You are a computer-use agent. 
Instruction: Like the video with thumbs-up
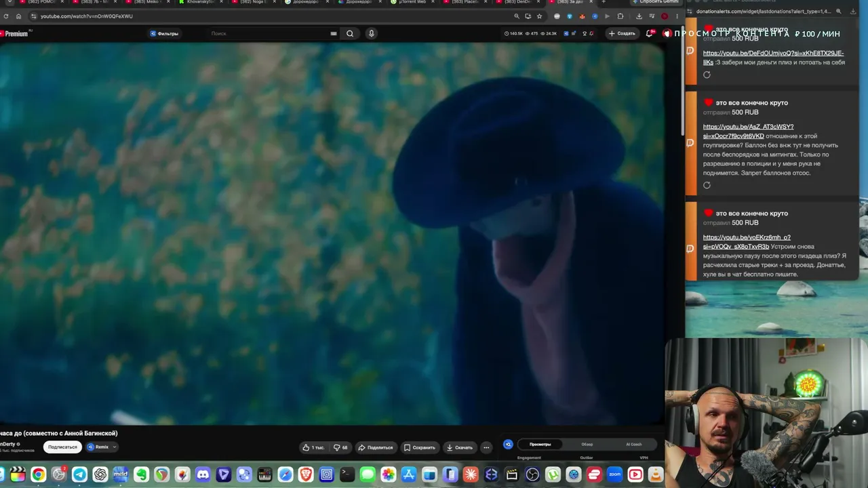(313, 447)
